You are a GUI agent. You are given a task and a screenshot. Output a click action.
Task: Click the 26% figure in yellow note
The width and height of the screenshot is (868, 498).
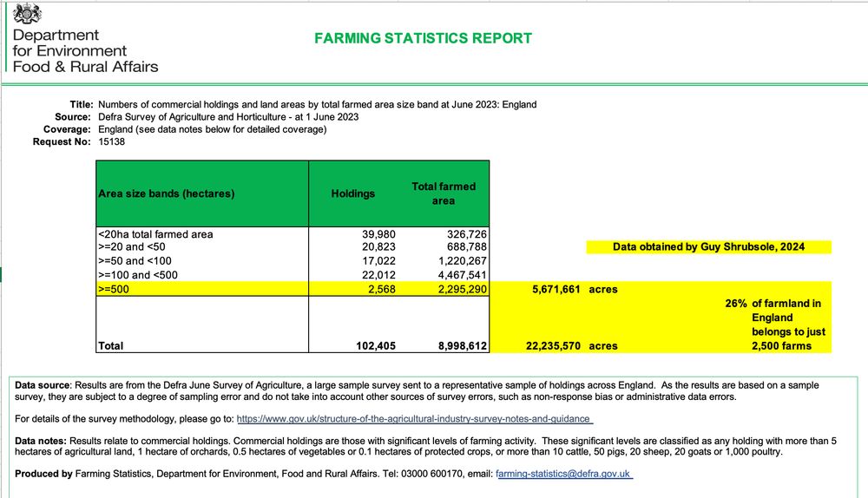(x=736, y=304)
